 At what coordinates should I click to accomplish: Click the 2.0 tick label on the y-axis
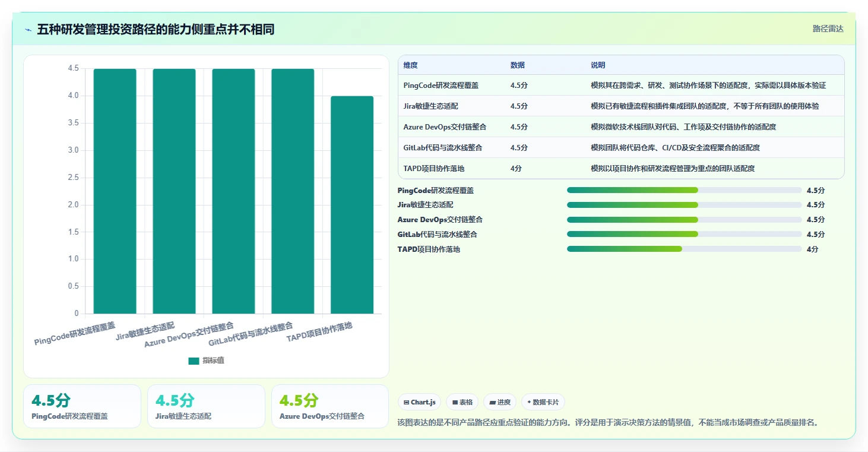tap(74, 205)
